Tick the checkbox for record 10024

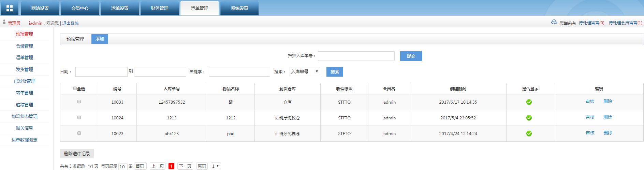[x=79, y=117]
